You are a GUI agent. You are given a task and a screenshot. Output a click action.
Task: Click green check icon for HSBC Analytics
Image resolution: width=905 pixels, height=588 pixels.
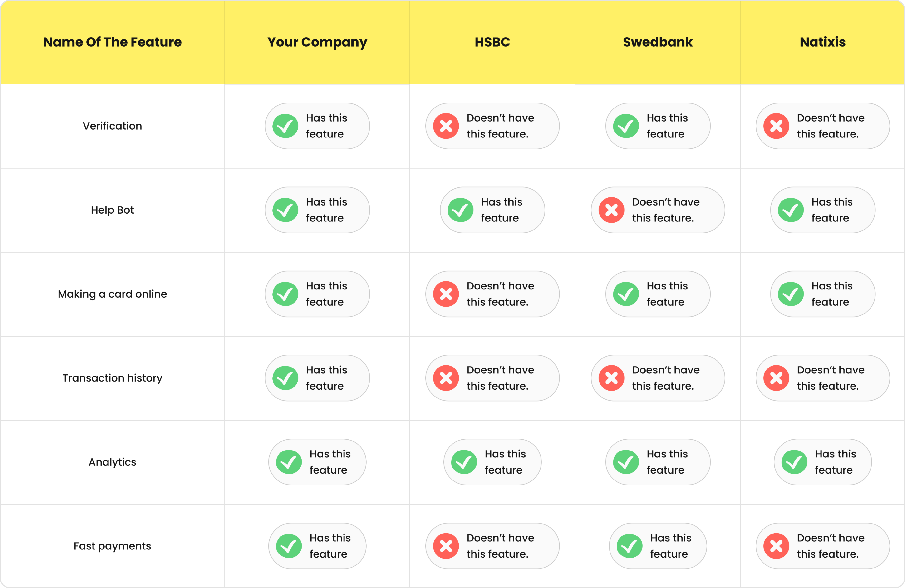(464, 462)
